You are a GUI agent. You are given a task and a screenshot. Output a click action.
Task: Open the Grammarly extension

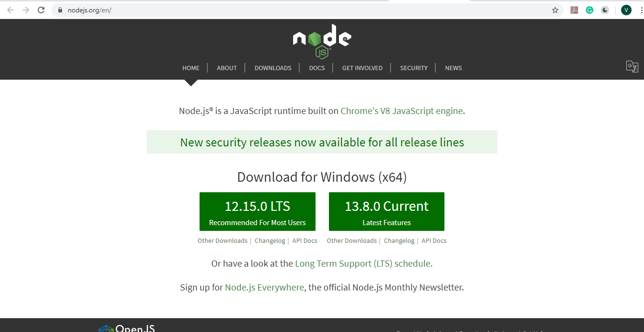click(x=590, y=10)
